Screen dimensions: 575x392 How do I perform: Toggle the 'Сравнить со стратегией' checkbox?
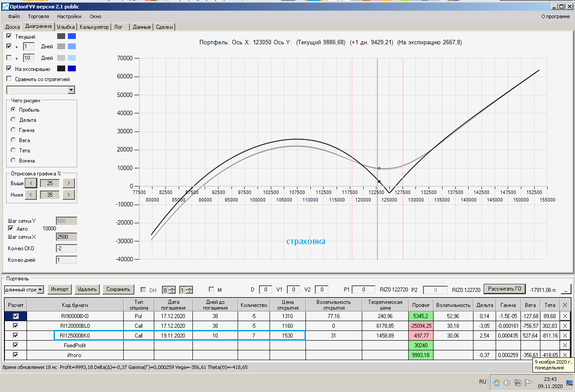click(9, 79)
